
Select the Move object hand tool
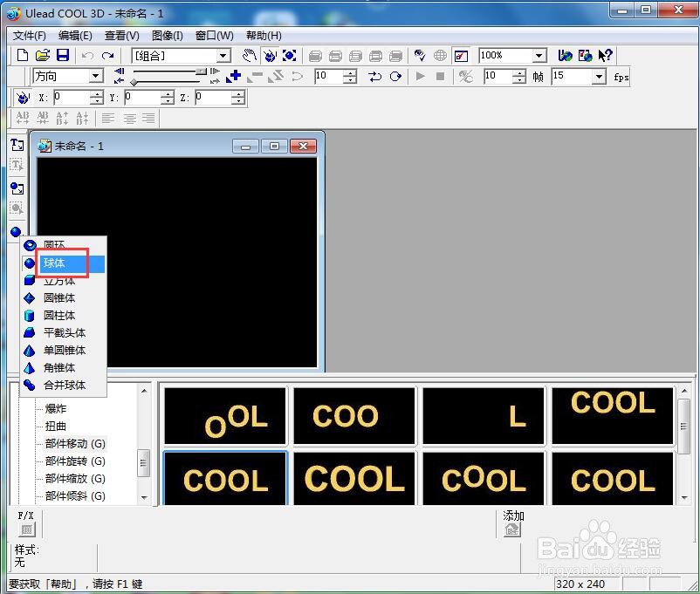click(250, 55)
